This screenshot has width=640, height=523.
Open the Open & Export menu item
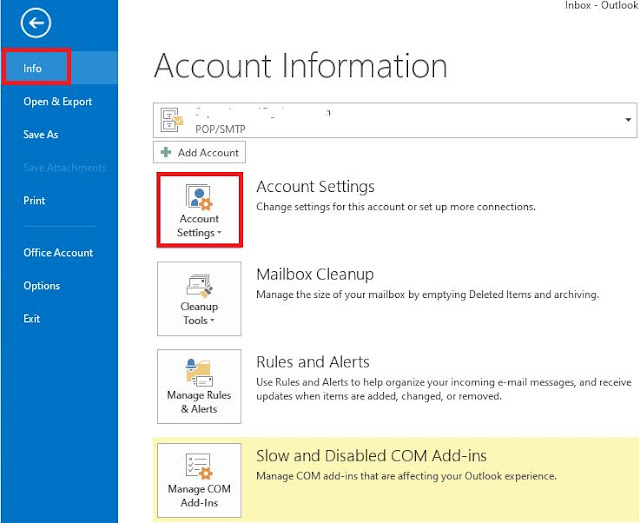(x=58, y=101)
